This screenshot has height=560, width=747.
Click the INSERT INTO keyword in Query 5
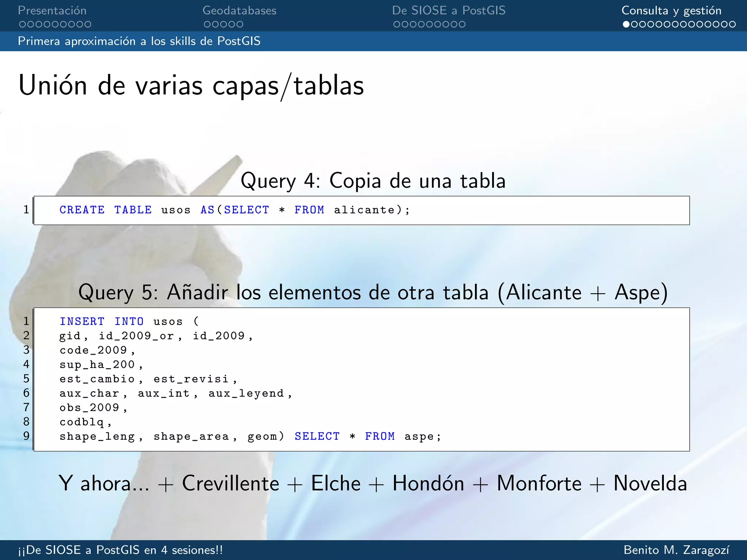101,322
